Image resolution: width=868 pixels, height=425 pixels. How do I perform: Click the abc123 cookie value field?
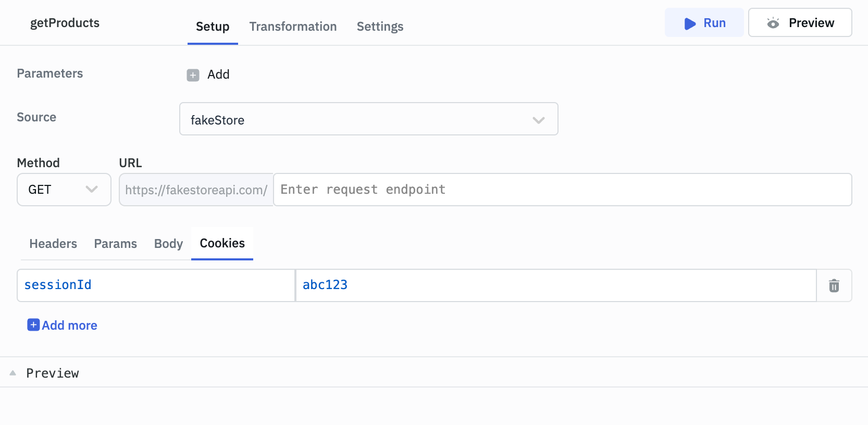click(555, 285)
